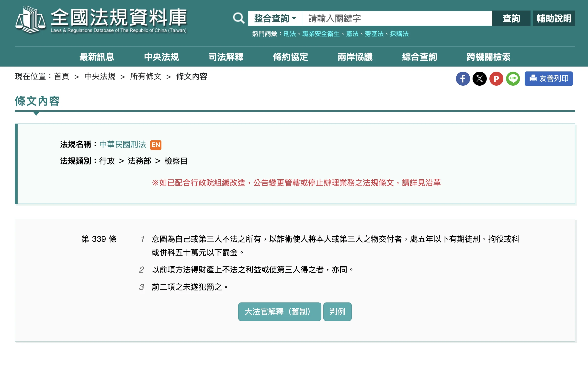
Task: Click hot keyword 勞基法
Action: (x=374, y=34)
